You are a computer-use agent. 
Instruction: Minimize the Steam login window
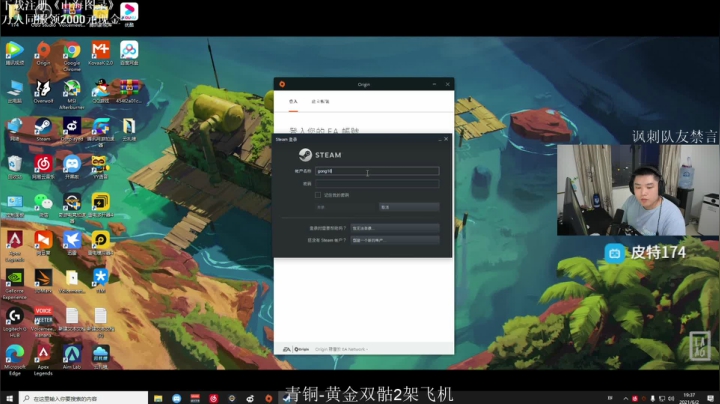(439, 139)
